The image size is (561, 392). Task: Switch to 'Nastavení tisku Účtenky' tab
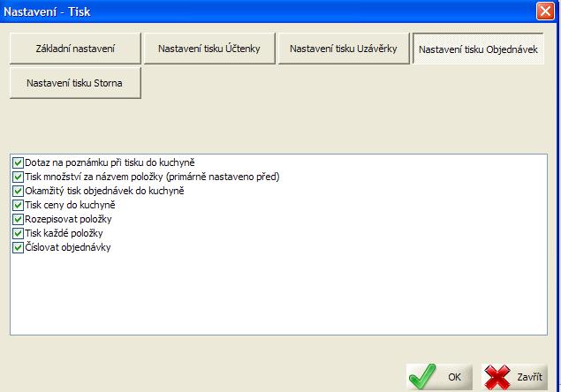208,49
